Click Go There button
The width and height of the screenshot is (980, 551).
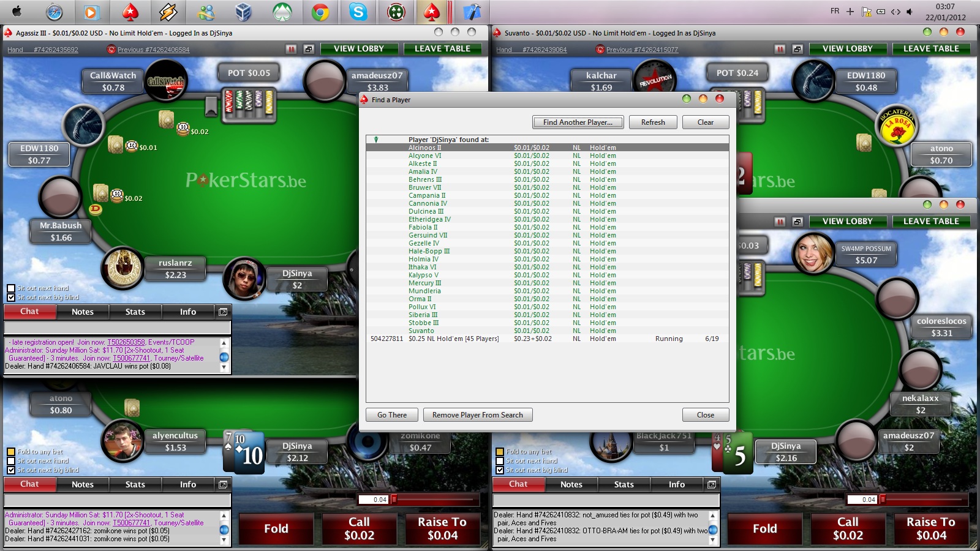(392, 415)
